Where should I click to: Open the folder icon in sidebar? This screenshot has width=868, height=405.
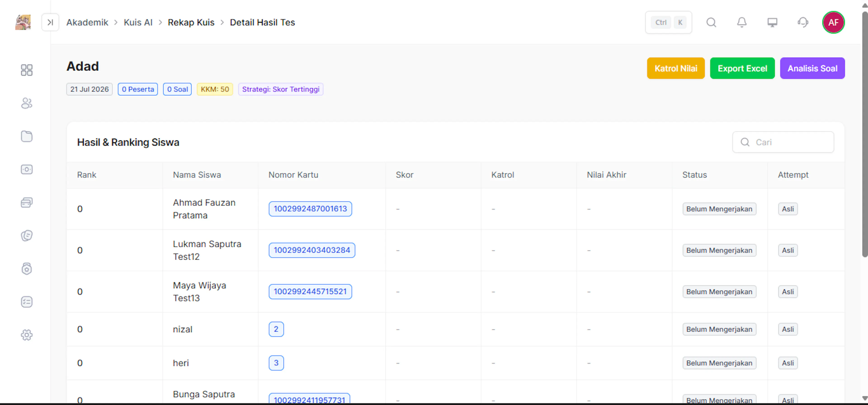click(27, 136)
